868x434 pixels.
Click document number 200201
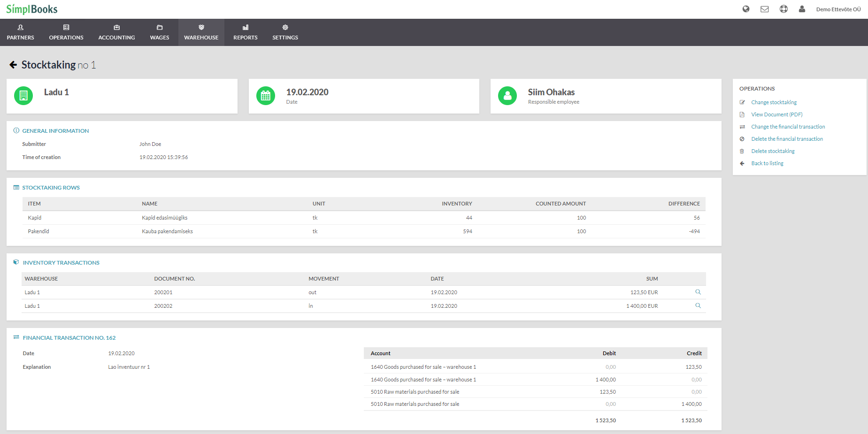coord(163,292)
